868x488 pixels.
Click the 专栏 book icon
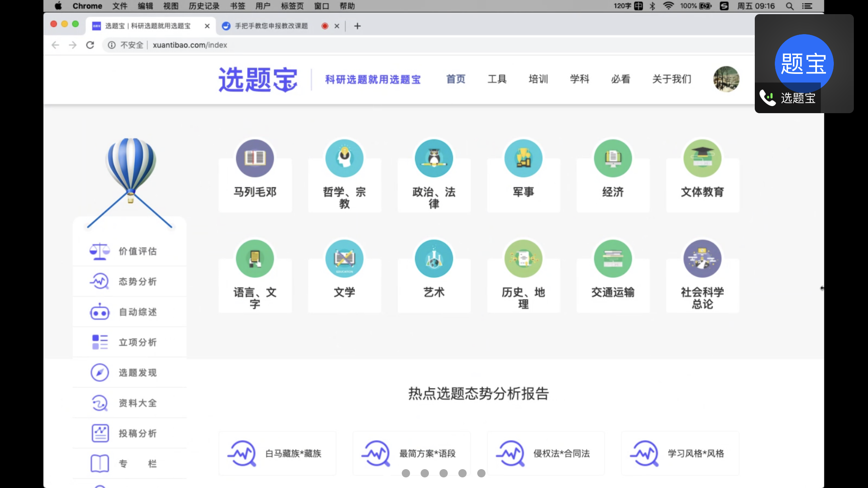tap(100, 464)
